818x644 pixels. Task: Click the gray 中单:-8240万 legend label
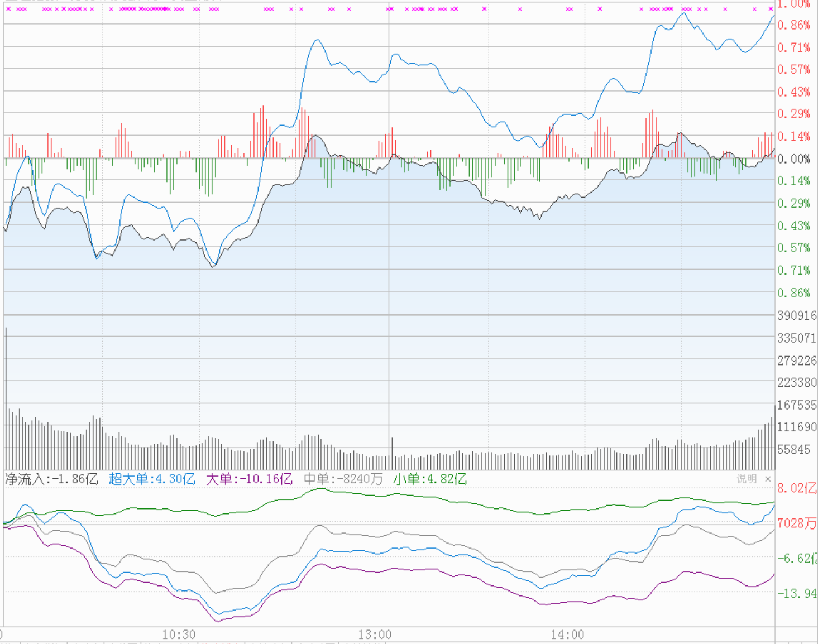343,479
